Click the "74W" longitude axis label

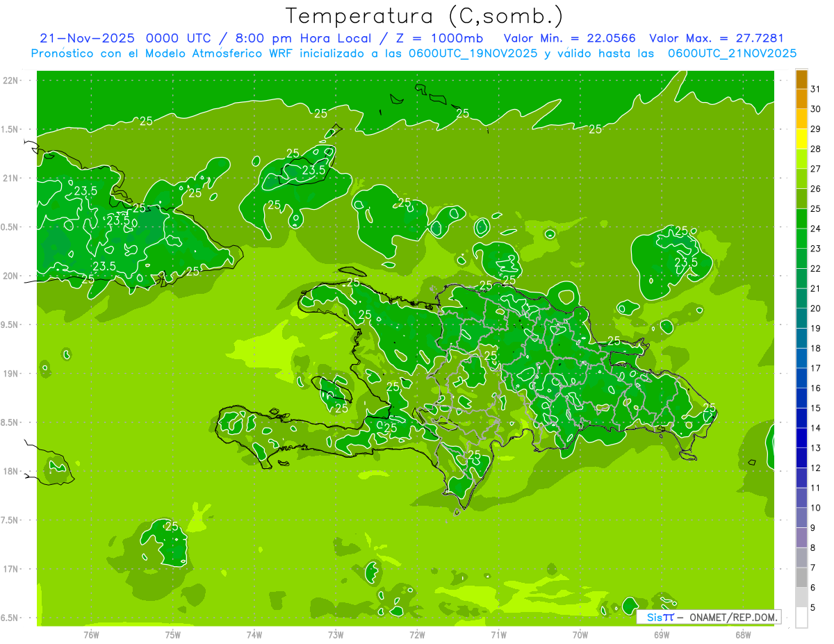tap(254, 635)
